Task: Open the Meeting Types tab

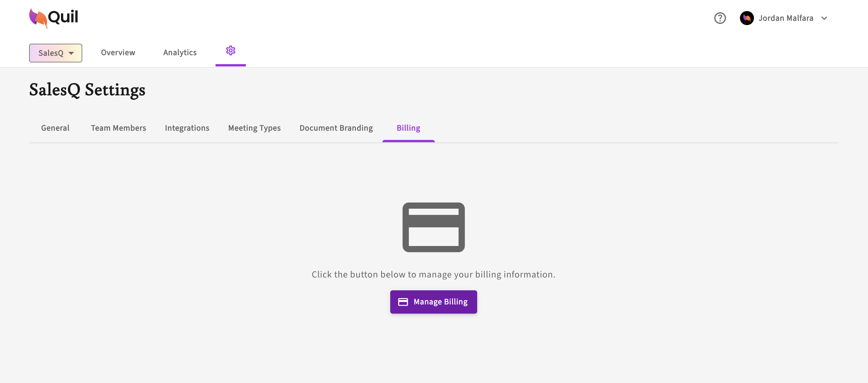Action: 254,128
